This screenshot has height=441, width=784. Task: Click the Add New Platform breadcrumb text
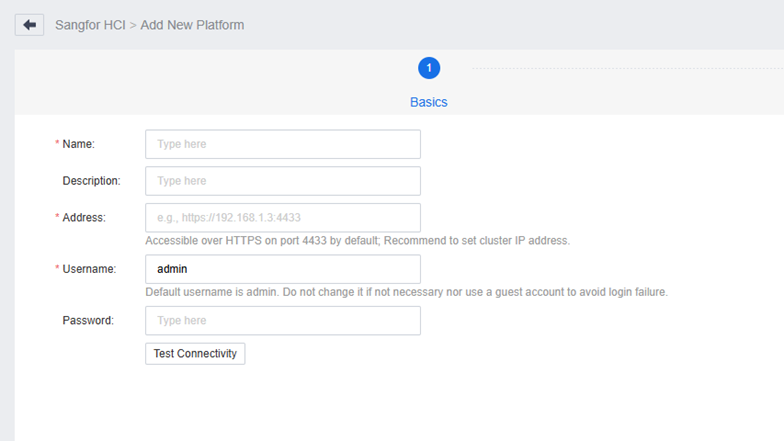193,24
